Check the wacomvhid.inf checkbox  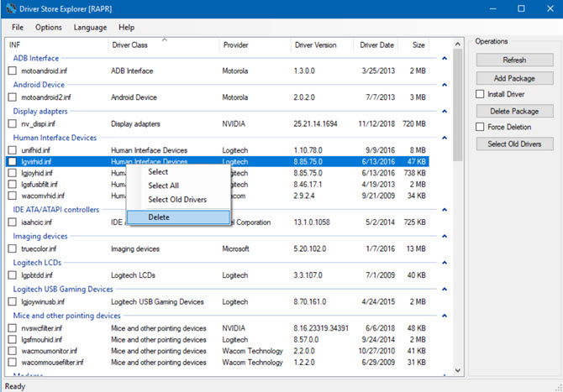coord(13,196)
